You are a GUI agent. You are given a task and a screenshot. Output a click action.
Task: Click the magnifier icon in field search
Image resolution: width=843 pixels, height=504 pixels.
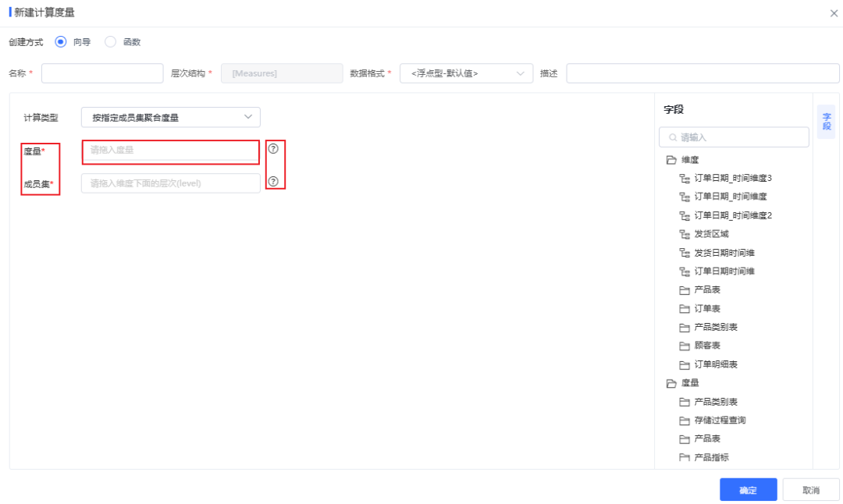673,137
